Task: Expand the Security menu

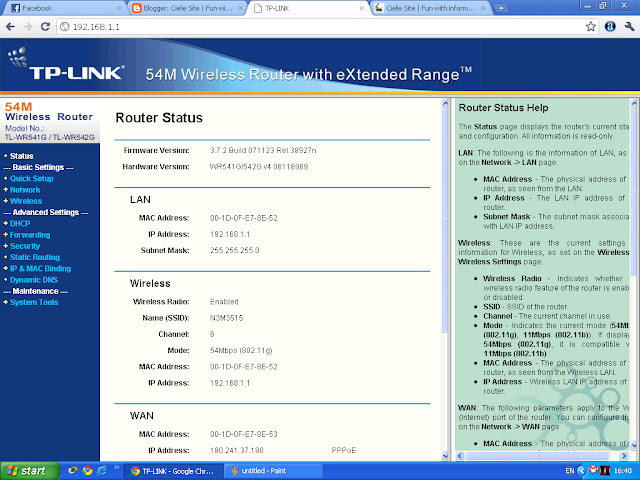Action: click(25, 246)
